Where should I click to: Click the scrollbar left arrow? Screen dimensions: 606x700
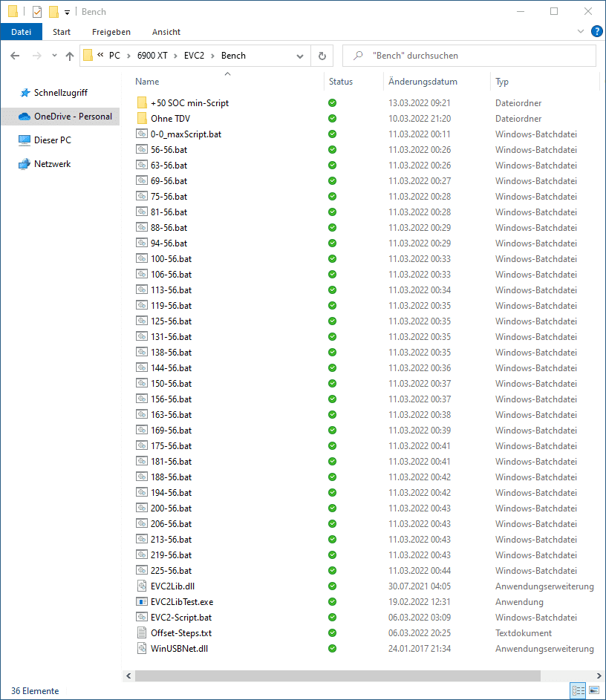(x=128, y=676)
